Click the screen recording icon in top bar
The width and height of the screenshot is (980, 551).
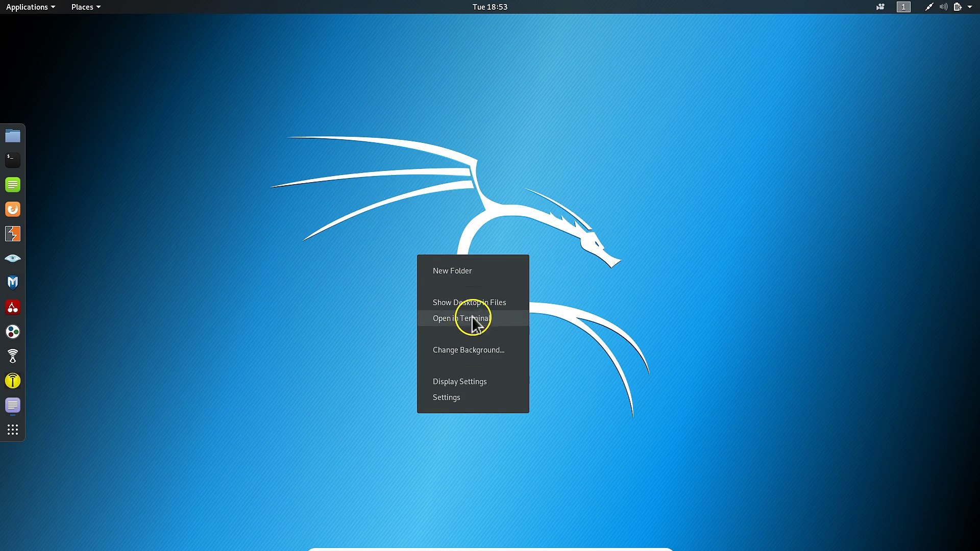(x=880, y=7)
